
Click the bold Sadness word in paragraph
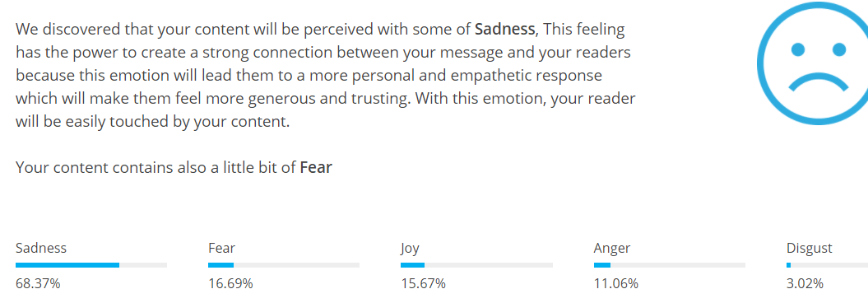pyautogui.click(x=505, y=30)
